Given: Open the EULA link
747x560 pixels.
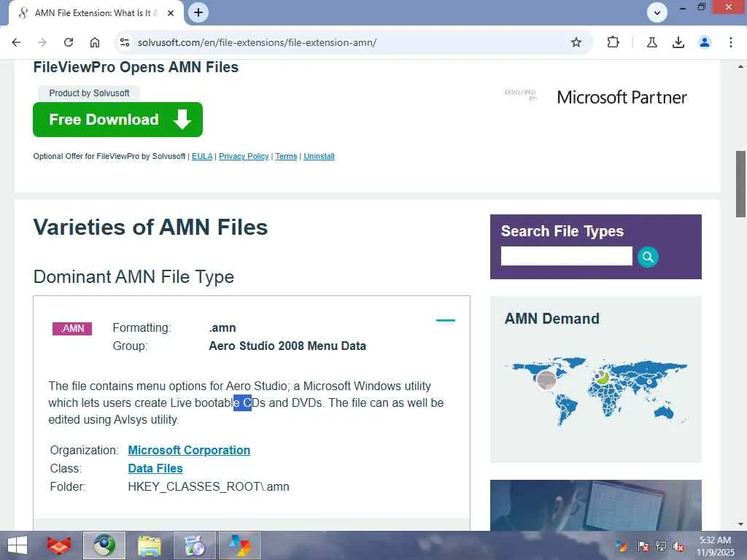Looking at the screenshot, I should 202,156.
